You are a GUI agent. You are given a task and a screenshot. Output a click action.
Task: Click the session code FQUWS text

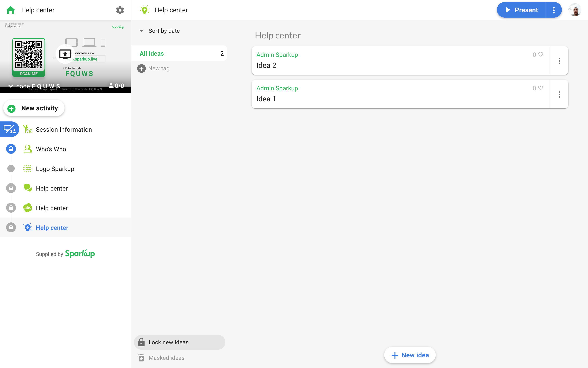38,86
